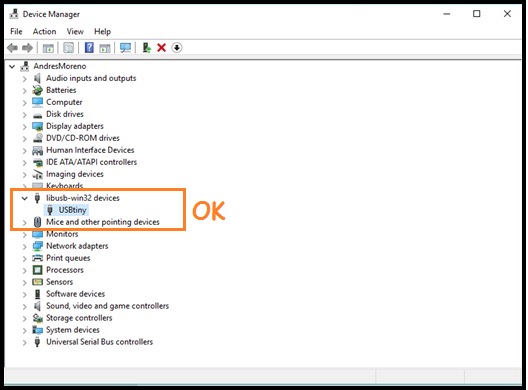Select the Software devices label
The image size is (528, 390).
pyautogui.click(x=75, y=294)
